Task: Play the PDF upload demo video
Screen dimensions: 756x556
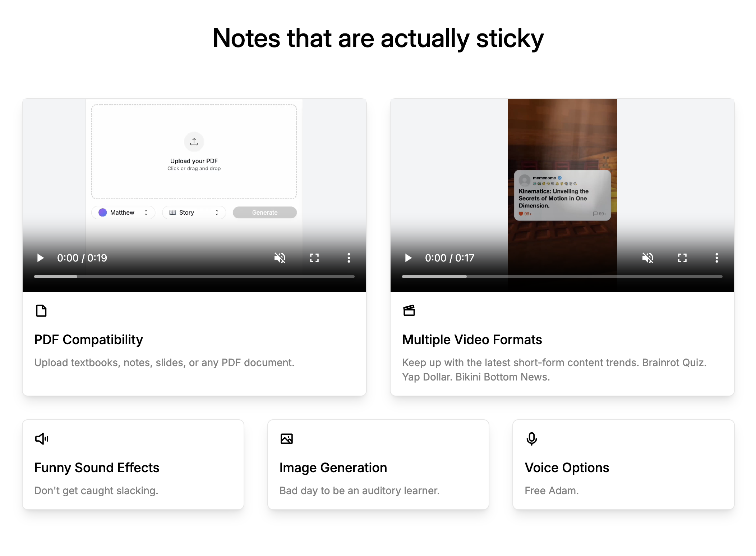Action: pos(40,258)
